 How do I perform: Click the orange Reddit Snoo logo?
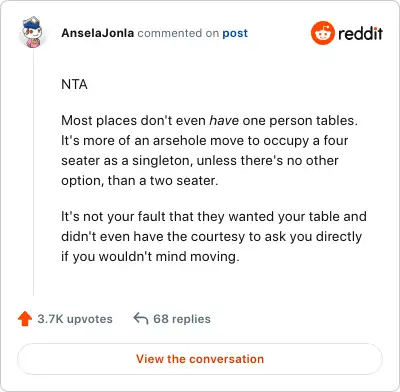pos(322,33)
